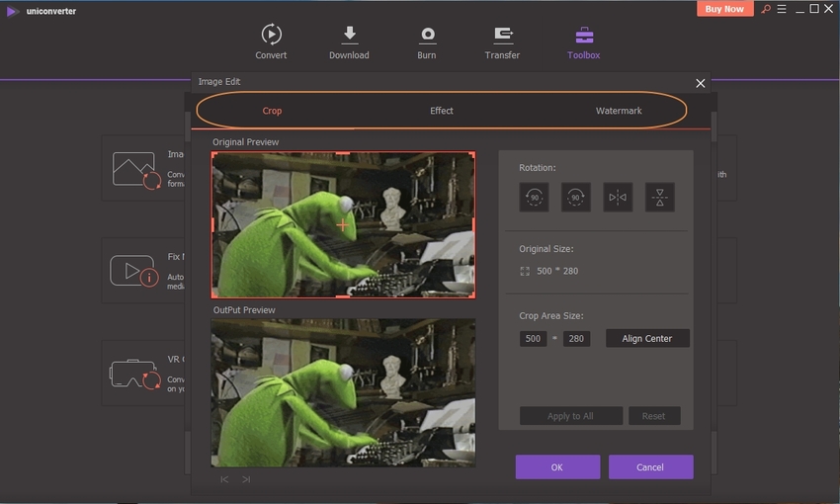Switch to the Watermark tab

tap(619, 111)
